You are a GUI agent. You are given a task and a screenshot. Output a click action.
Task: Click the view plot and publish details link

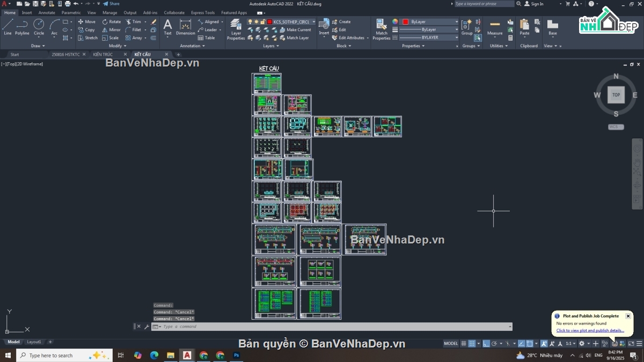coord(590,330)
